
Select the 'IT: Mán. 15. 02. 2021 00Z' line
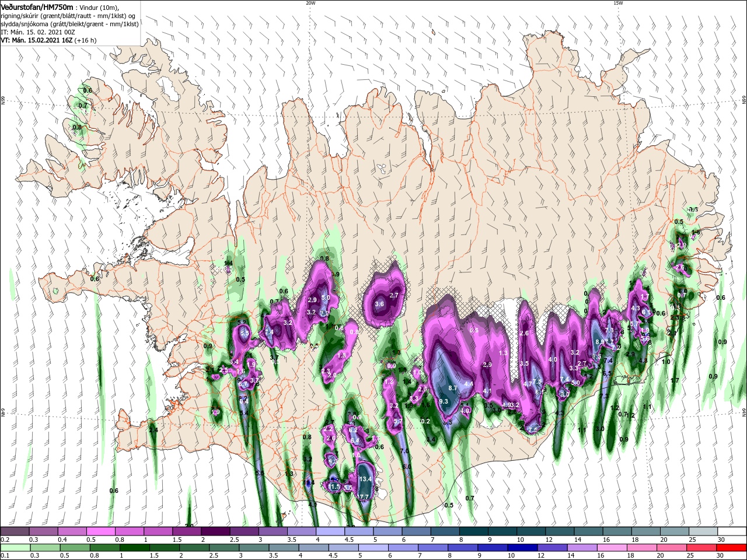(38, 32)
